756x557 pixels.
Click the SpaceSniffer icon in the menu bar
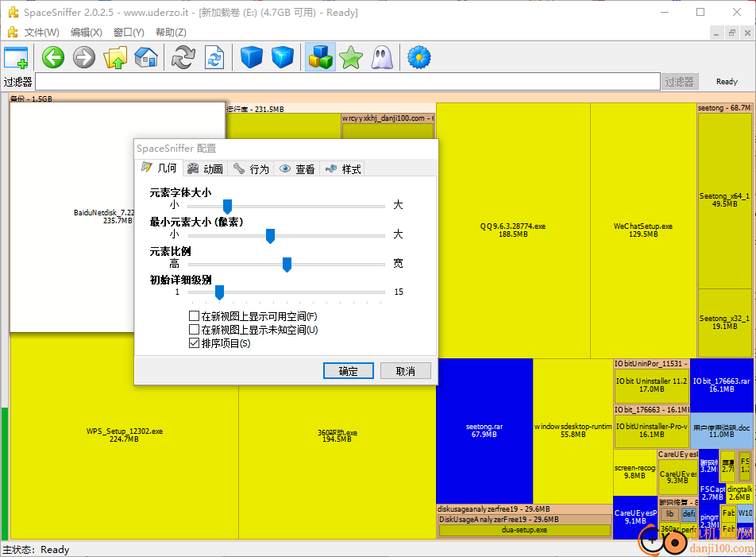click(x=13, y=33)
